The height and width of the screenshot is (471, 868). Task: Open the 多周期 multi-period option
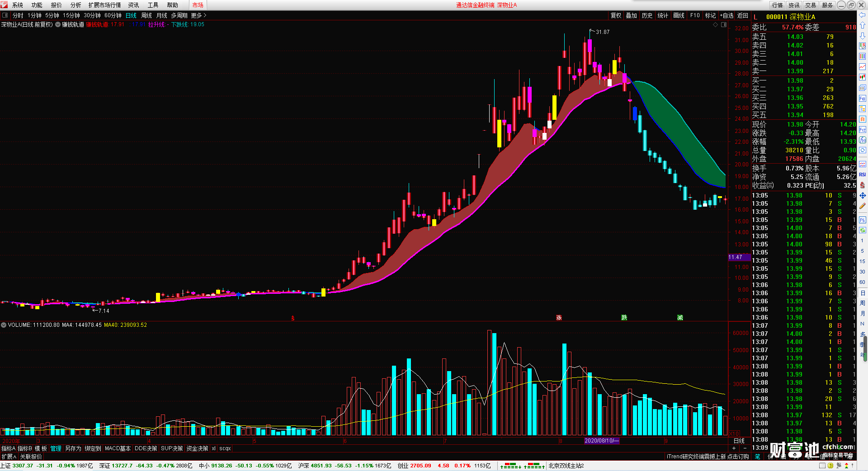[179, 15]
